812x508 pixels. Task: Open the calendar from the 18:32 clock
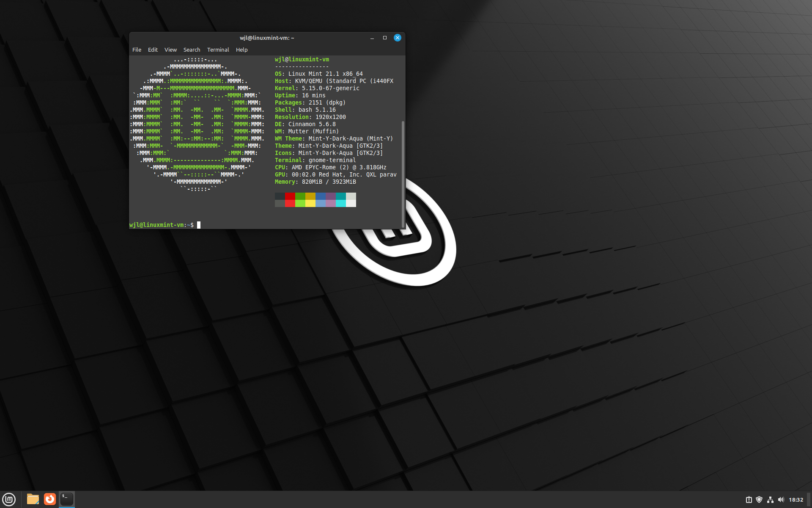(796, 500)
